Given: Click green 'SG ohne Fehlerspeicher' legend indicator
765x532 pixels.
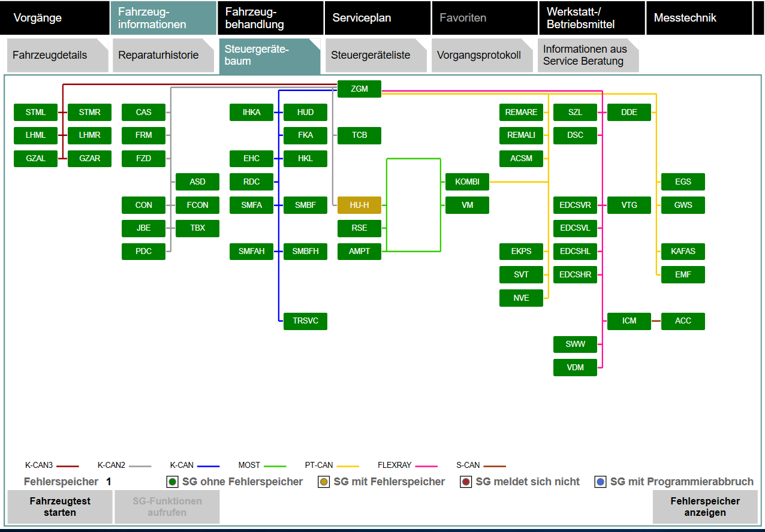Looking at the screenshot, I should tap(173, 482).
